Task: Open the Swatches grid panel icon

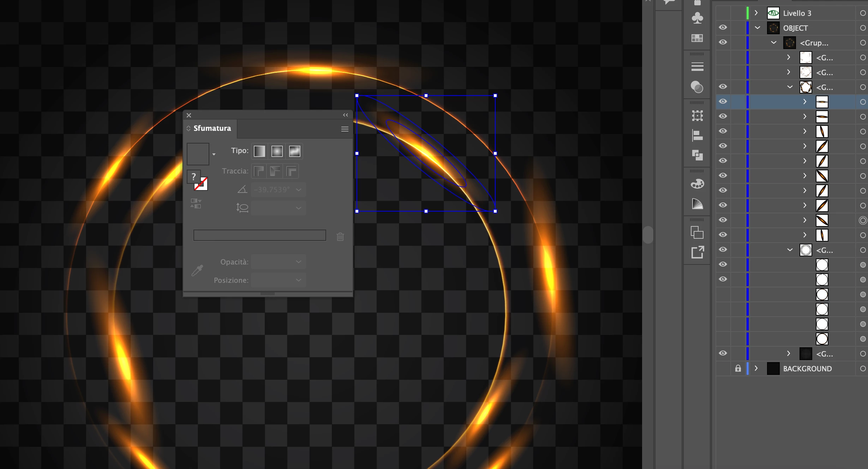Action: [697, 38]
